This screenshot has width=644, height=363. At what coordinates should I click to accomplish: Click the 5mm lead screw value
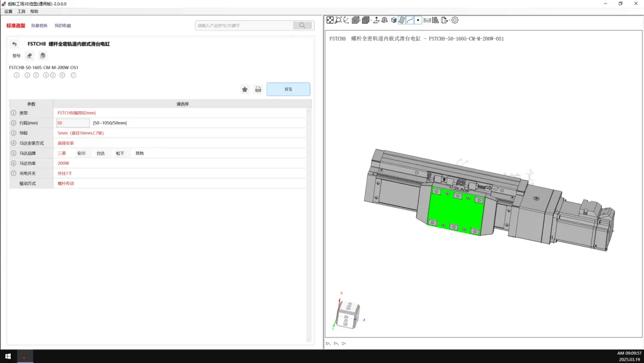pos(80,133)
